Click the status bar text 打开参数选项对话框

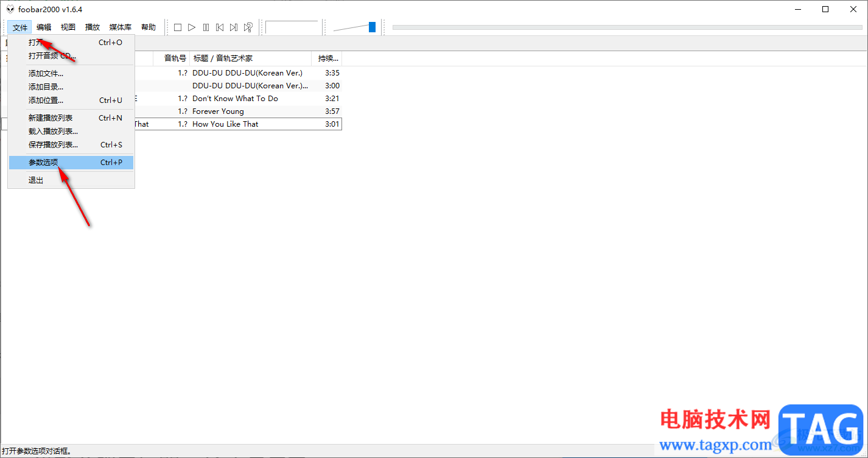pos(37,451)
